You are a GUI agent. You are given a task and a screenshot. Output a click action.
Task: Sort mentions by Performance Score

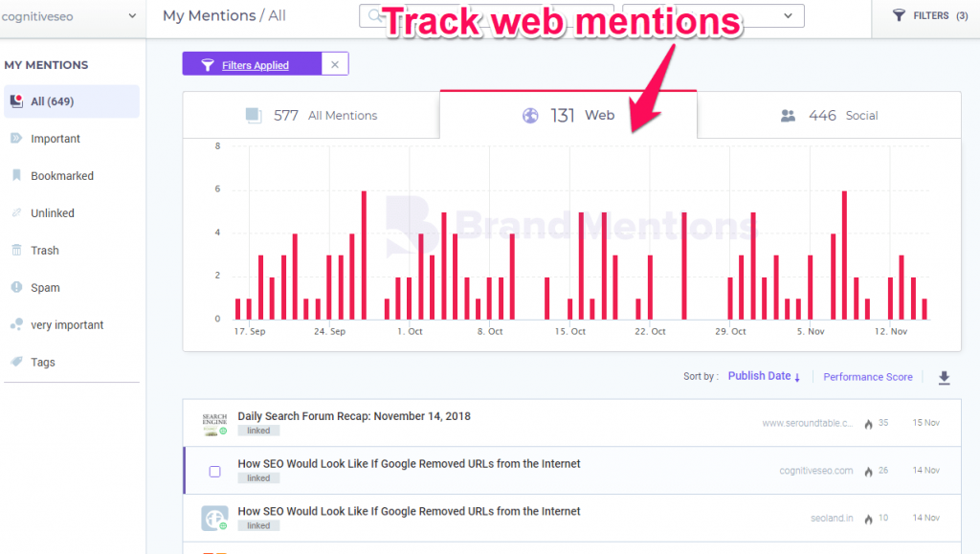pyautogui.click(x=867, y=377)
